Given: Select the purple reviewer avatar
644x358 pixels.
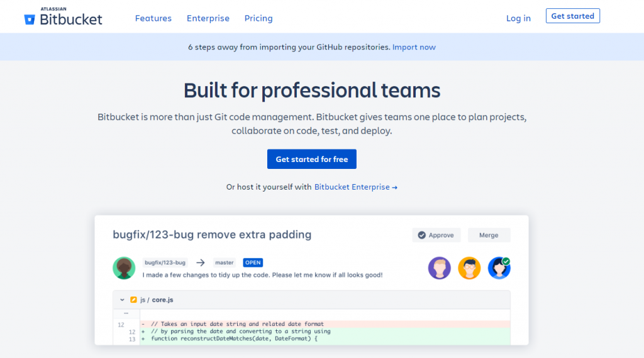Looking at the screenshot, I should pos(440,268).
